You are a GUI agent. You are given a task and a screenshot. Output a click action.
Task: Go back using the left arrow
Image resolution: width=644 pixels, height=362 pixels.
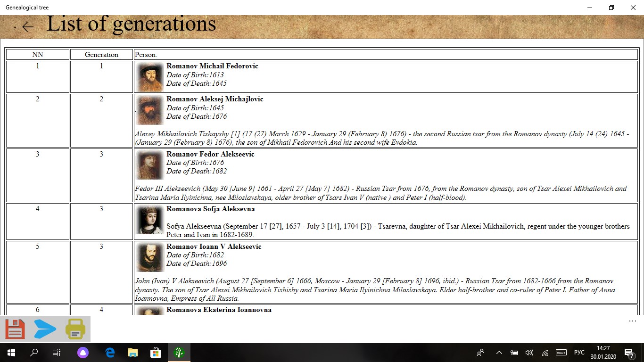pos(28,27)
